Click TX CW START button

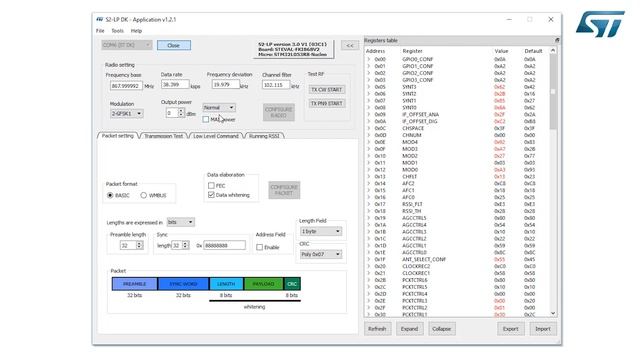coord(326,90)
